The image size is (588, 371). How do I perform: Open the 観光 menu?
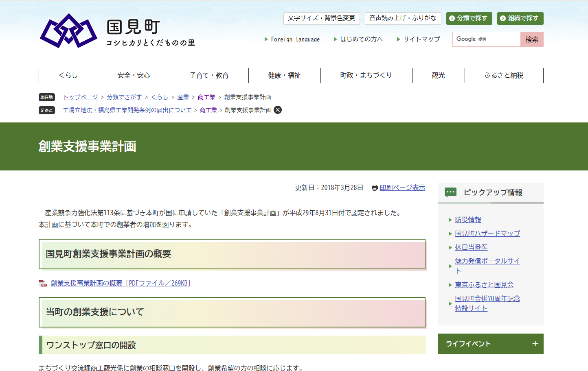pos(438,75)
